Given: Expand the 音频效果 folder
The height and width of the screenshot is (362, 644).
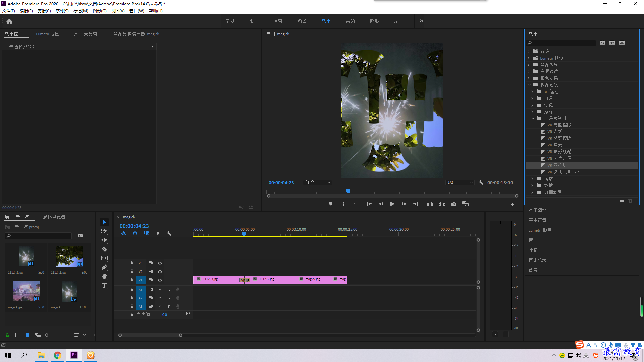Looking at the screenshot, I should pyautogui.click(x=529, y=65).
